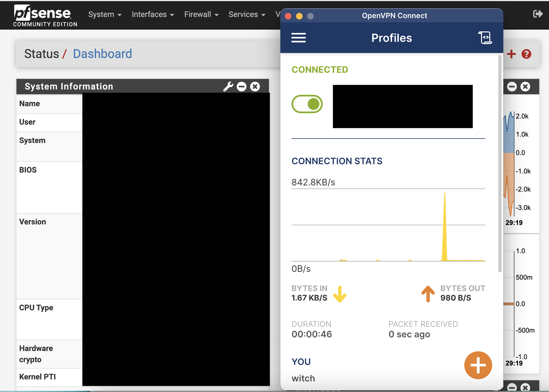Click the dashboard red plus icon
This screenshot has height=392, width=549.
512,54
